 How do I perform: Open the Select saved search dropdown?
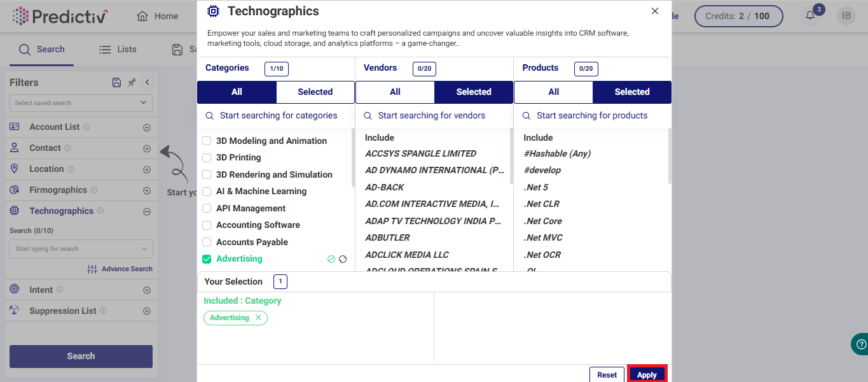pos(81,103)
